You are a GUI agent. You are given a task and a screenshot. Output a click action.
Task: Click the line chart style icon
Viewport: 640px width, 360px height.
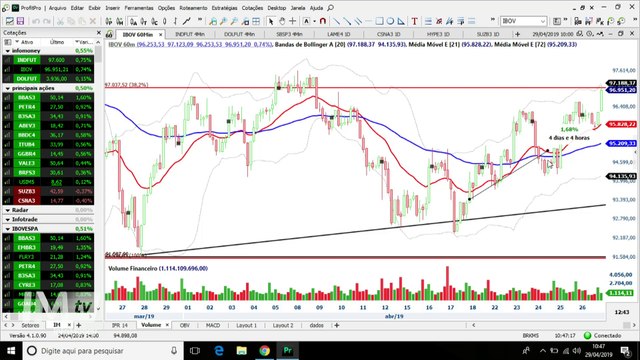point(187,21)
